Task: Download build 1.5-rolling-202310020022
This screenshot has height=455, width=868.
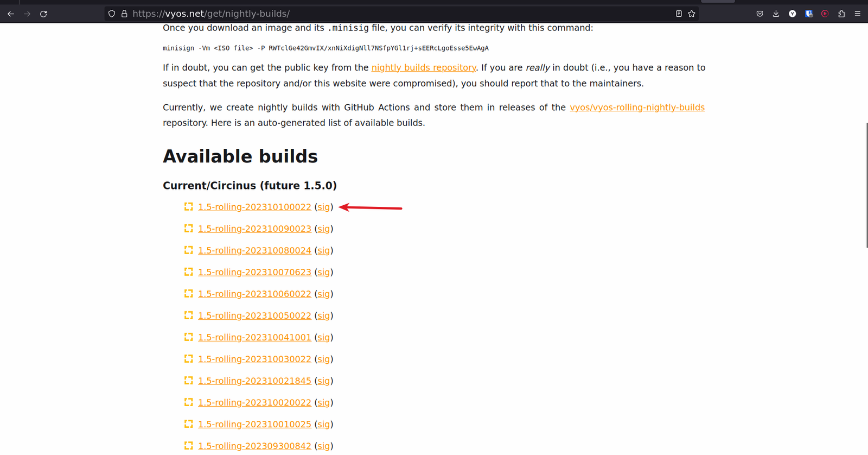Action: (x=254, y=402)
